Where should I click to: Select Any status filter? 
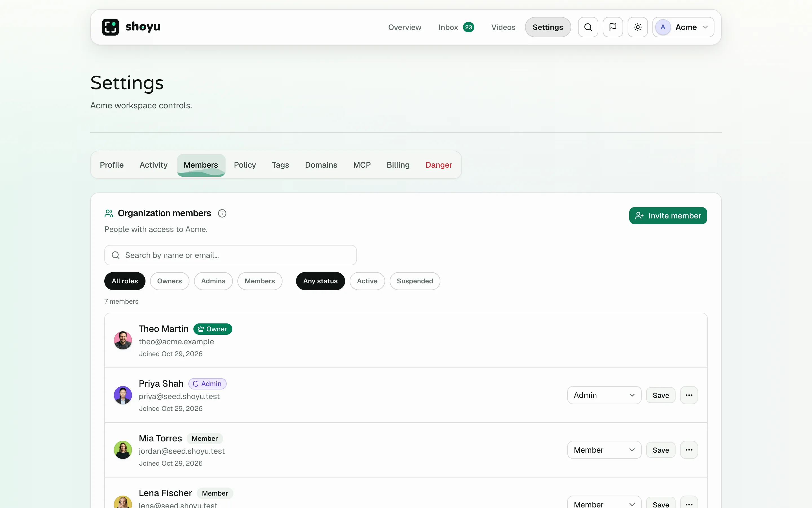click(x=320, y=281)
